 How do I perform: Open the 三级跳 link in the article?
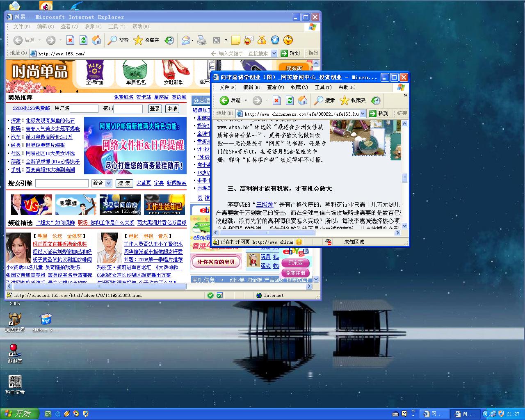click(265, 204)
